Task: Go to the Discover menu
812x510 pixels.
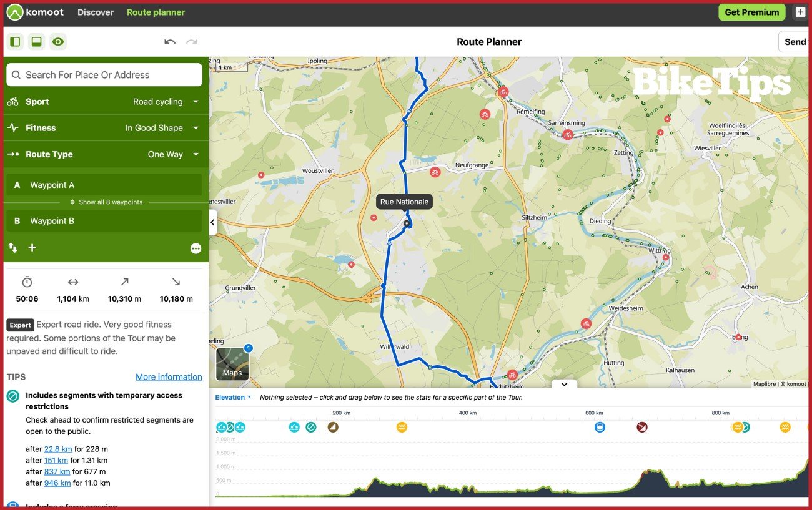Action: [96, 12]
